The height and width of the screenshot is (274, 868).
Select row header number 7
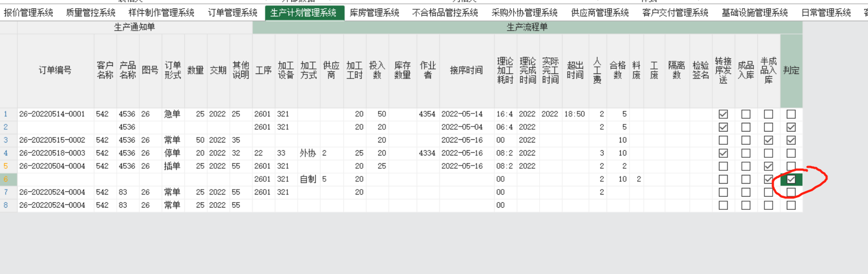pyautogui.click(x=6, y=192)
